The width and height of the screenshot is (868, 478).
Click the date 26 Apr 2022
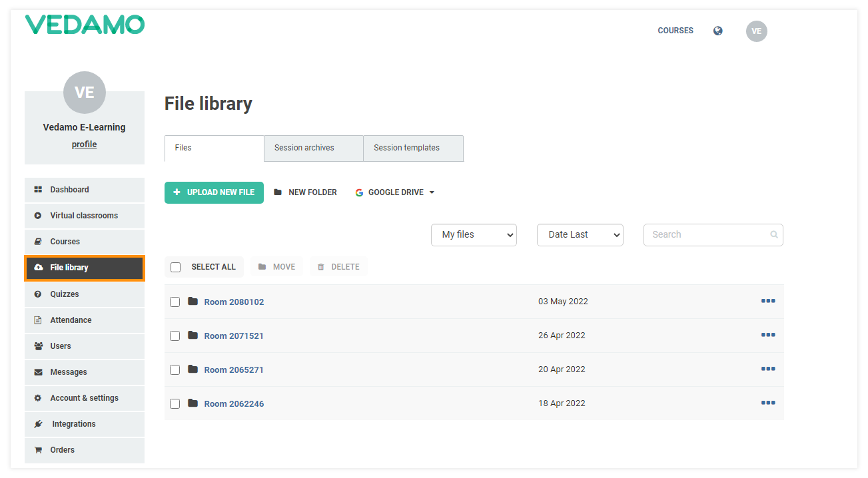[x=562, y=336]
